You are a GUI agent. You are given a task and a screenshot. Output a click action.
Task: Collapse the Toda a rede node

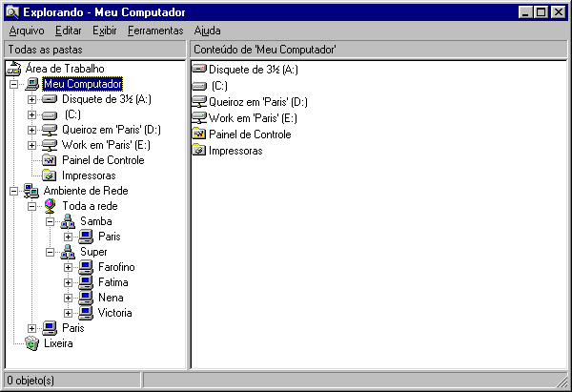(31, 206)
